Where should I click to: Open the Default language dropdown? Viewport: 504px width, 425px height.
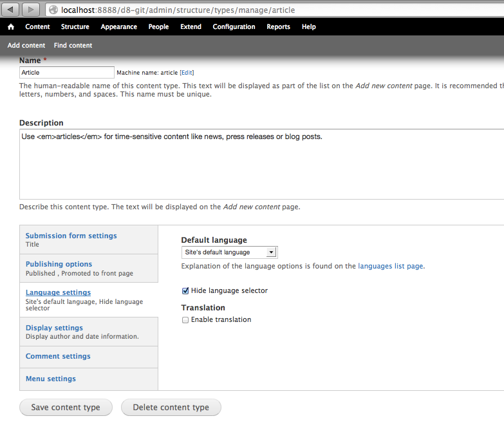point(229,252)
